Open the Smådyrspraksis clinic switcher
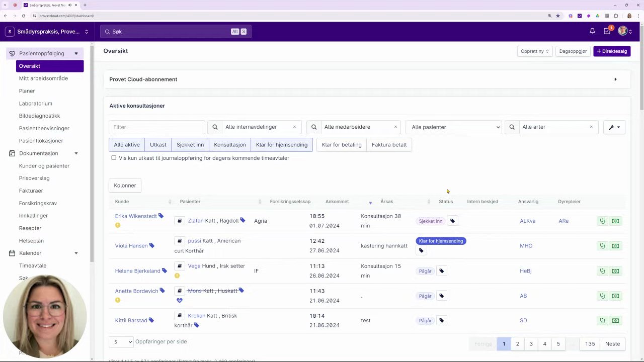This screenshot has width=644, height=362. coord(47,32)
